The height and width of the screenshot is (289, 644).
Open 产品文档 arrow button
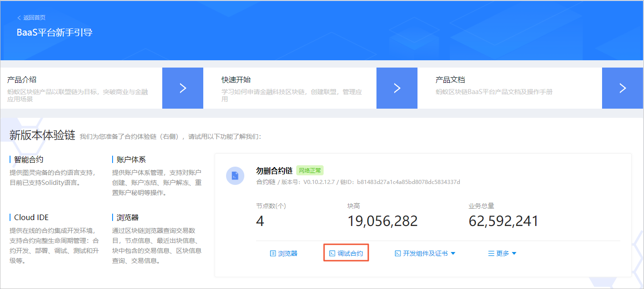(x=623, y=88)
